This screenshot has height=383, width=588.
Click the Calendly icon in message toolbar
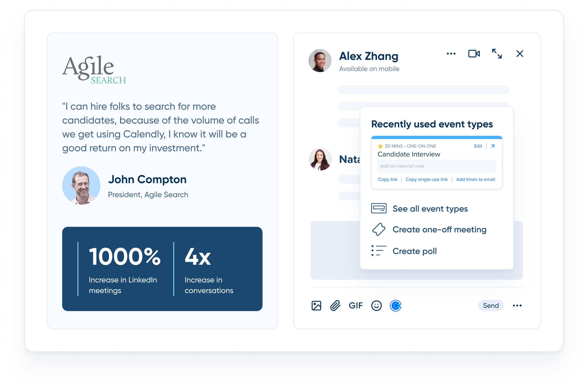pyautogui.click(x=395, y=306)
